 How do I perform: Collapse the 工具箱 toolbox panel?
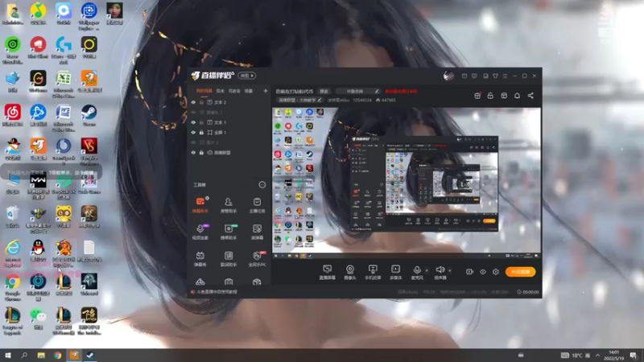point(262,185)
